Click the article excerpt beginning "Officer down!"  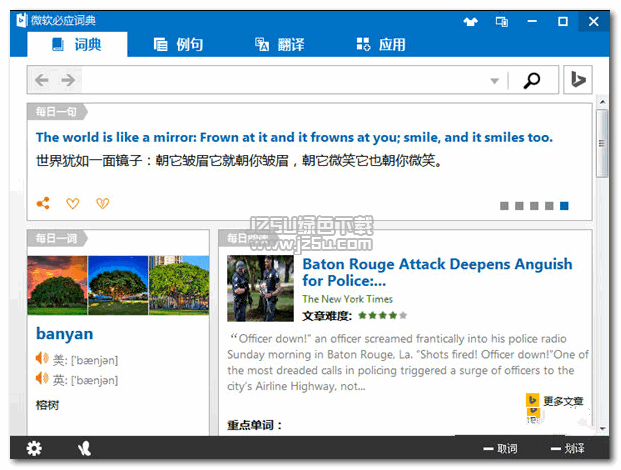pyautogui.click(x=408, y=362)
